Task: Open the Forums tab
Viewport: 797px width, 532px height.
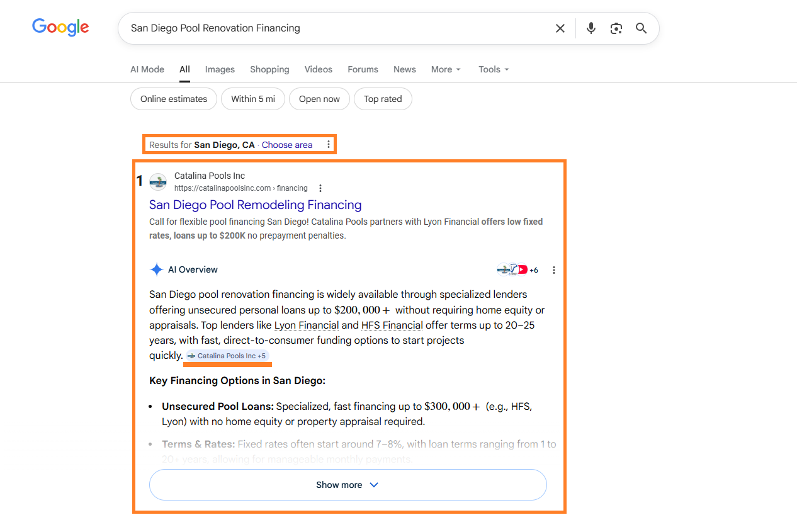Action: coord(363,69)
